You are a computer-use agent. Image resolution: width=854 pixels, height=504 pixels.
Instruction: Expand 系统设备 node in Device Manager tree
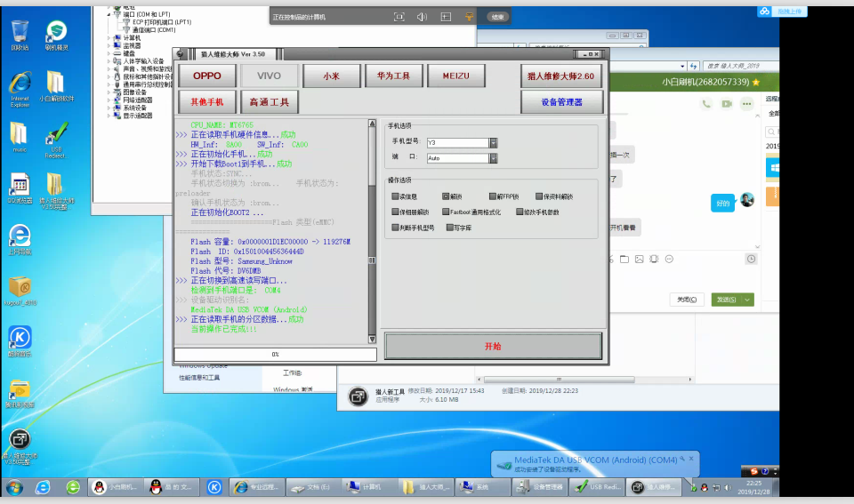(109, 108)
